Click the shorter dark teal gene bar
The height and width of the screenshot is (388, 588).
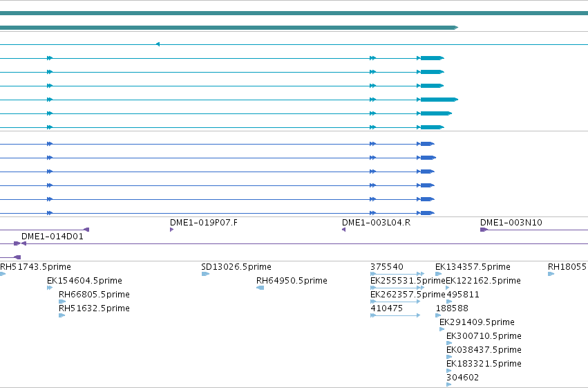coord(229,28)
